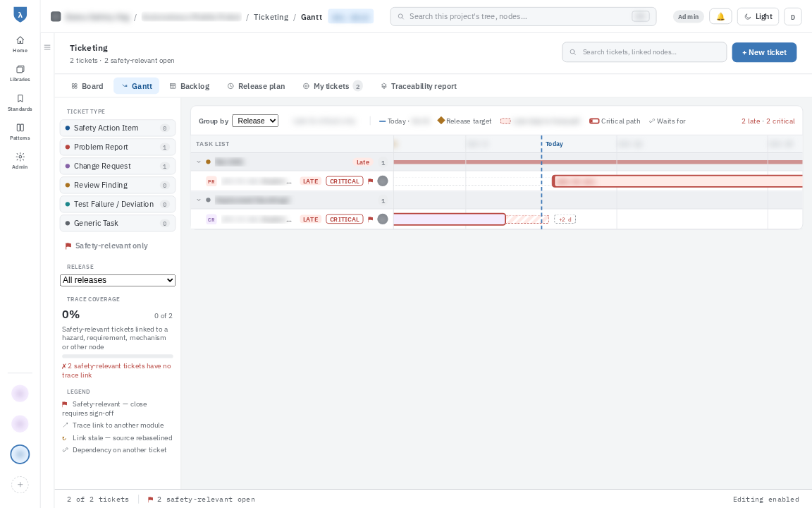Open the My tickets tab
The height and width of the screenshot is (508, 812).
tap(333, 86)
